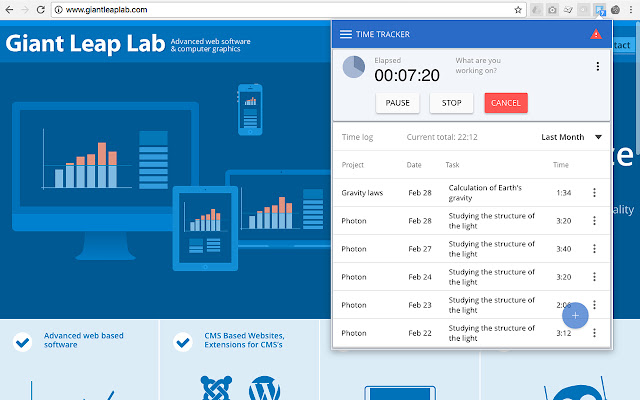Select 'Calculation of Earth's gravity' task
This screenshot has width=640, height=400.
485,193
